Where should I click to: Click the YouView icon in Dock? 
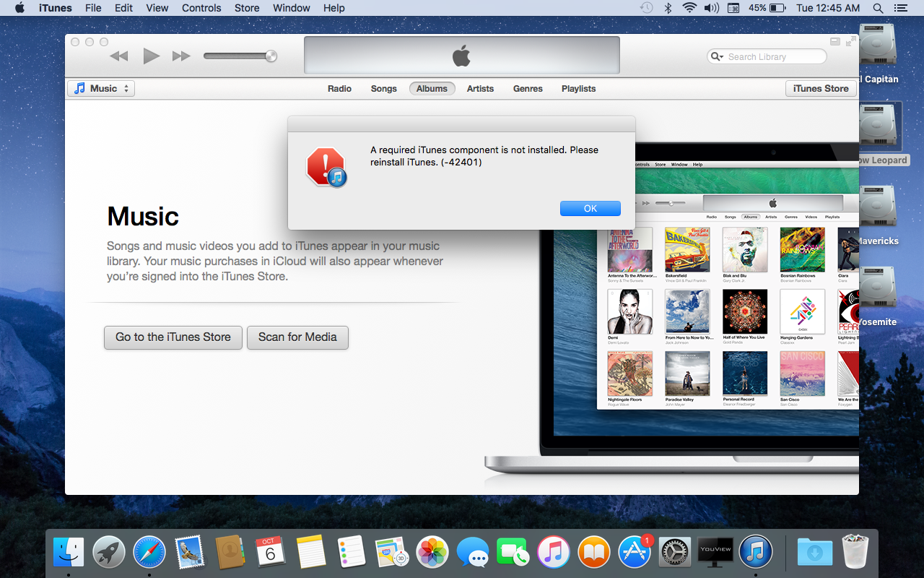[715, 553]
